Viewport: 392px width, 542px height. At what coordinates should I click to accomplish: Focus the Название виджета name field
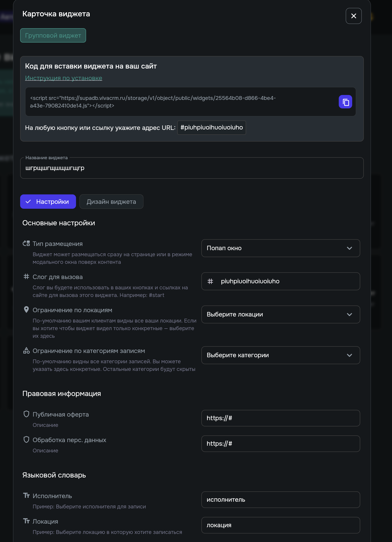[x=192, y=168]
